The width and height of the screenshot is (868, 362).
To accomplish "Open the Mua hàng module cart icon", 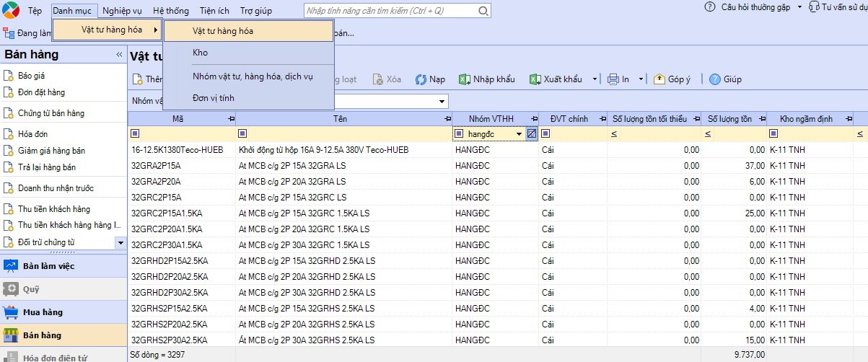I will point(11,312).
